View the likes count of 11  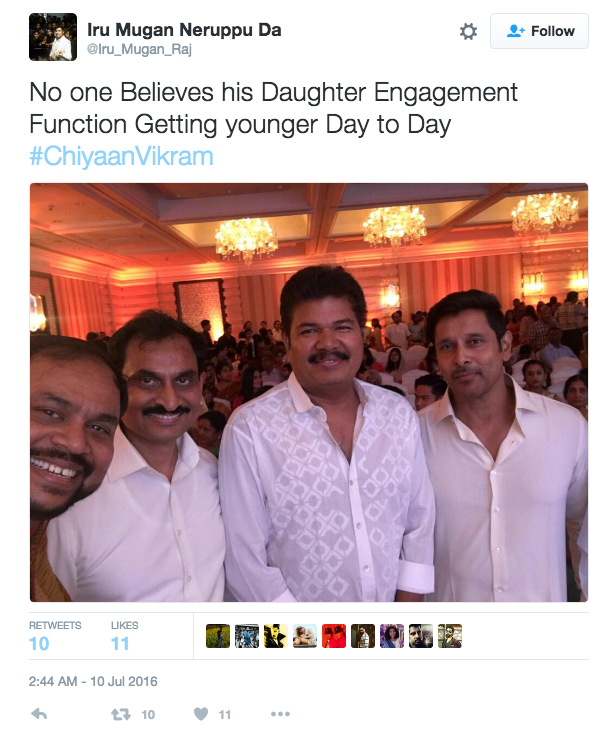pos(124,636)
